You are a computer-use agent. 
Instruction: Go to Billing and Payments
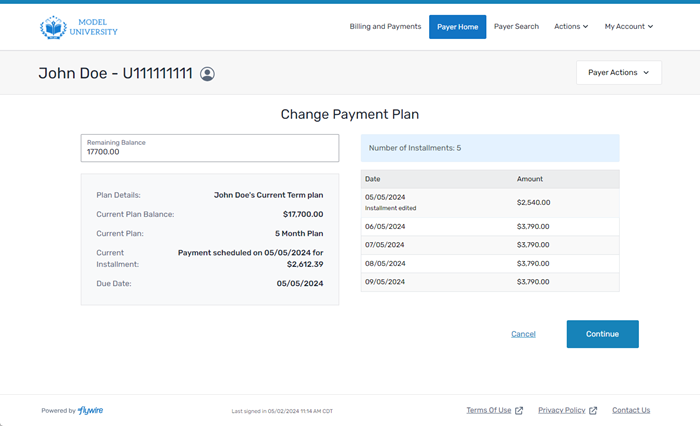click(x=385, y=27)
